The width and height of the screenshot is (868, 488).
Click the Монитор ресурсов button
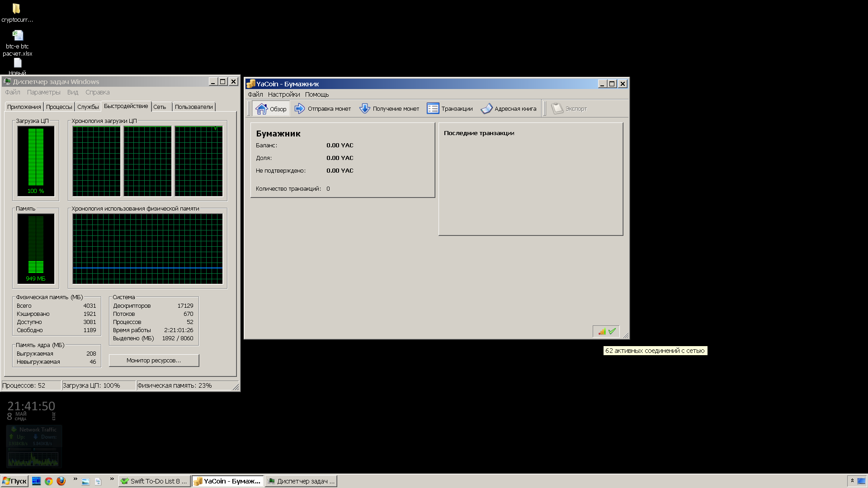pos(154,361)
